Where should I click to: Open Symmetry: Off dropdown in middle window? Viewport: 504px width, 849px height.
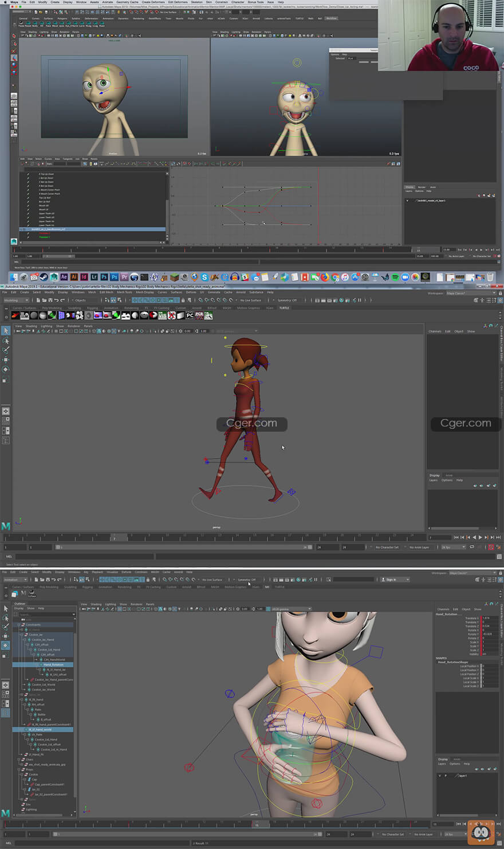[289, 300]
